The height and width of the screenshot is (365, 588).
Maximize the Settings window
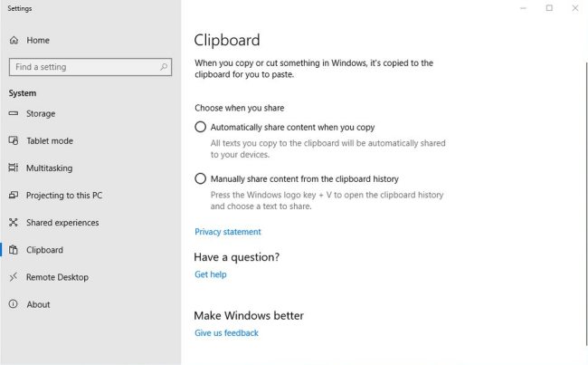coord(549,8)
